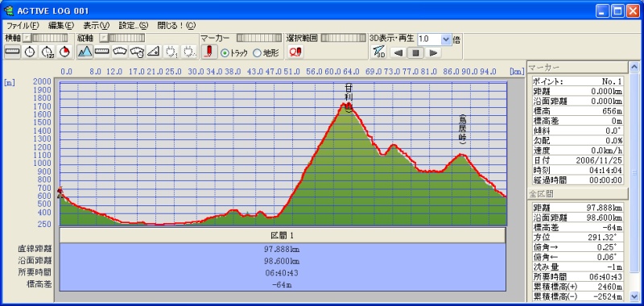Click the right panel scrollbar down arrow
Screen dimensions: 644x306
click(x=634, y=296)
